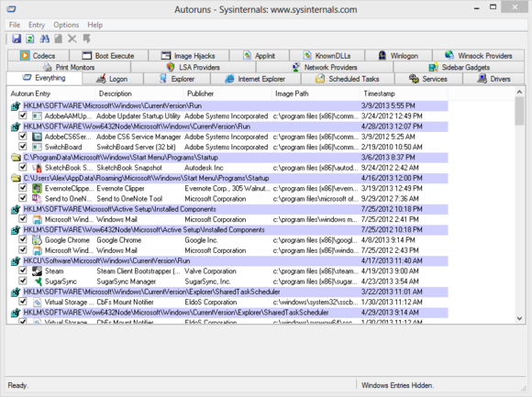Screen dimensions: 532x397
Task: Select the Internet Explorer tab
Action: click(x=256, y=79)
